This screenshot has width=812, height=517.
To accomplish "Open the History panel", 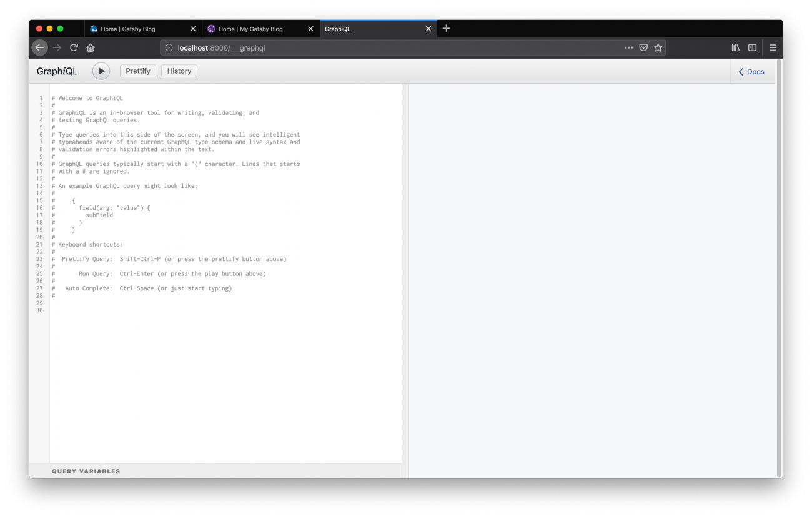I will coord(179,71).
